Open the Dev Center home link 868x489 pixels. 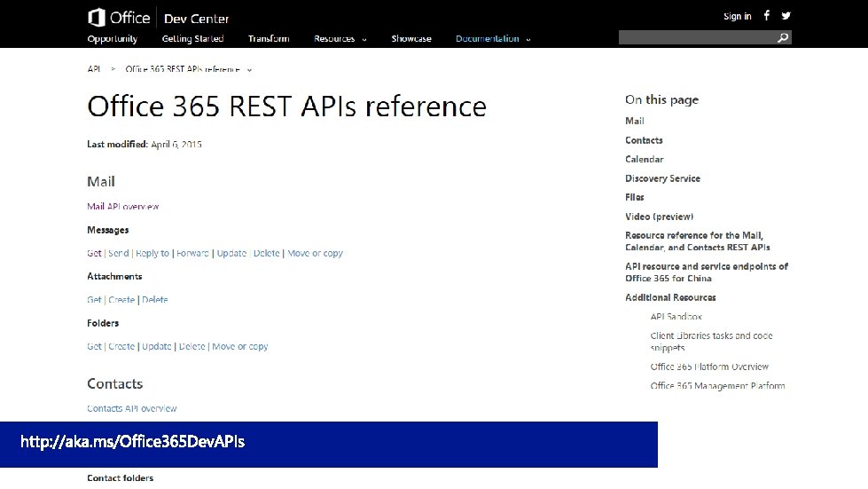pos(196,19)
